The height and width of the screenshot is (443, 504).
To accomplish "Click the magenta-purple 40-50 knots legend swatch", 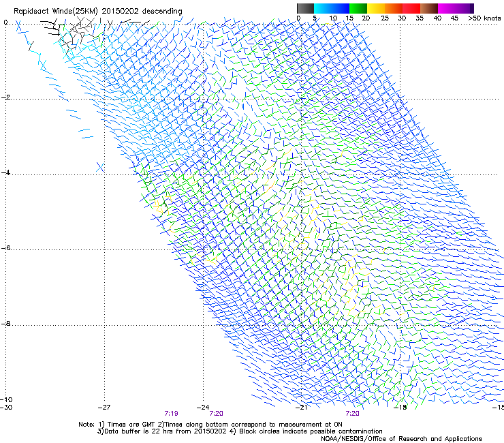I will click(456, 8).
